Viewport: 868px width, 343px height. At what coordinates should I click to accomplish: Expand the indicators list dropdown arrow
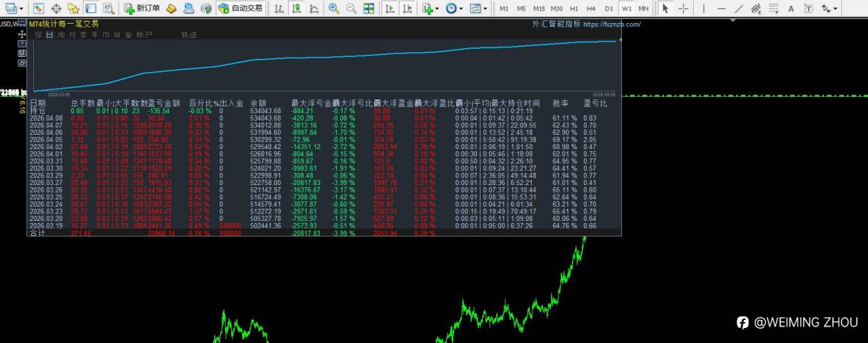point(437,9)
